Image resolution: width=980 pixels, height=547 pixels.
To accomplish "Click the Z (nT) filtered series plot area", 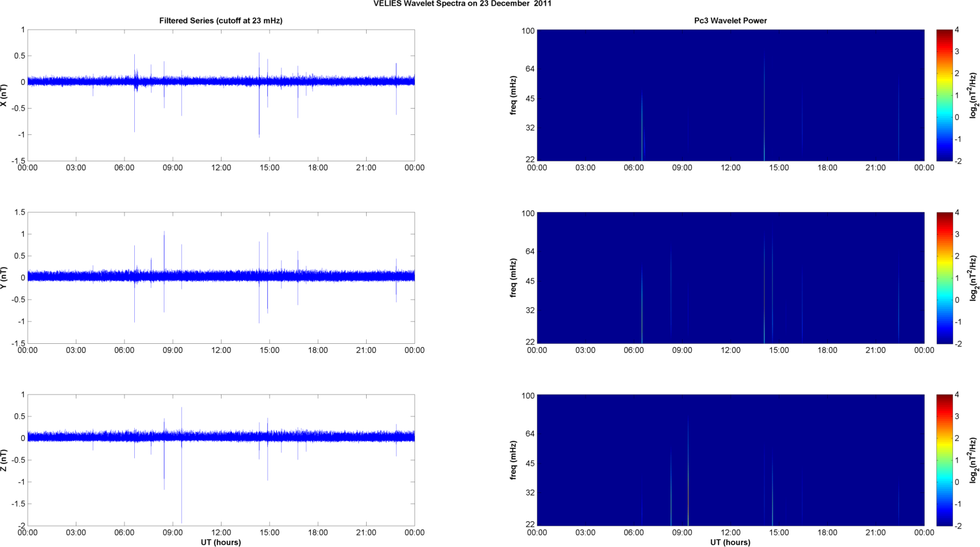I will 221,460.
